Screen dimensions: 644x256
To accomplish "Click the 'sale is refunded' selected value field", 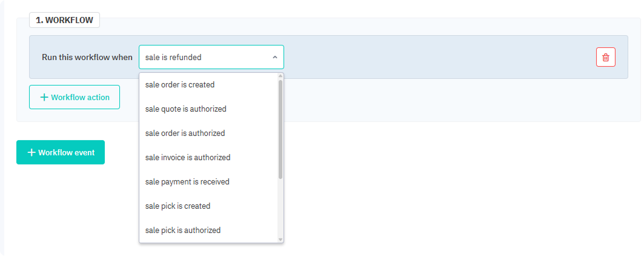I will [203, 57].
